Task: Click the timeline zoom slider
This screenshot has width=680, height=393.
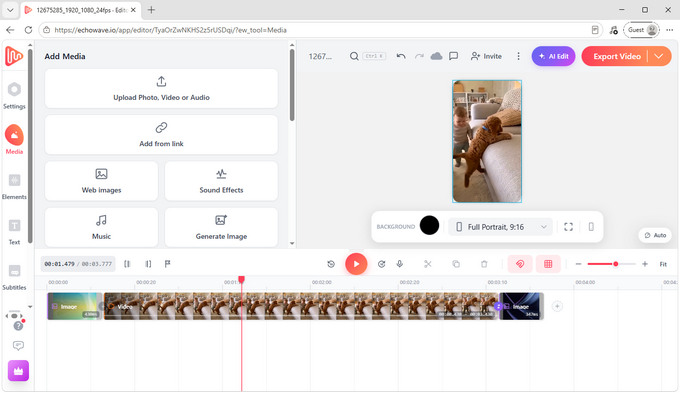Action: pyautogui.click(x=611, y=264)
